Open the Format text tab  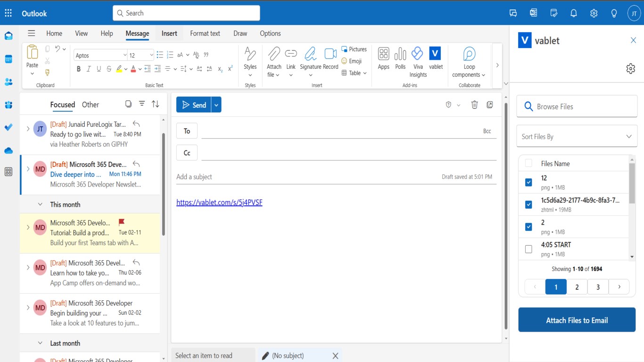[205, 33]
